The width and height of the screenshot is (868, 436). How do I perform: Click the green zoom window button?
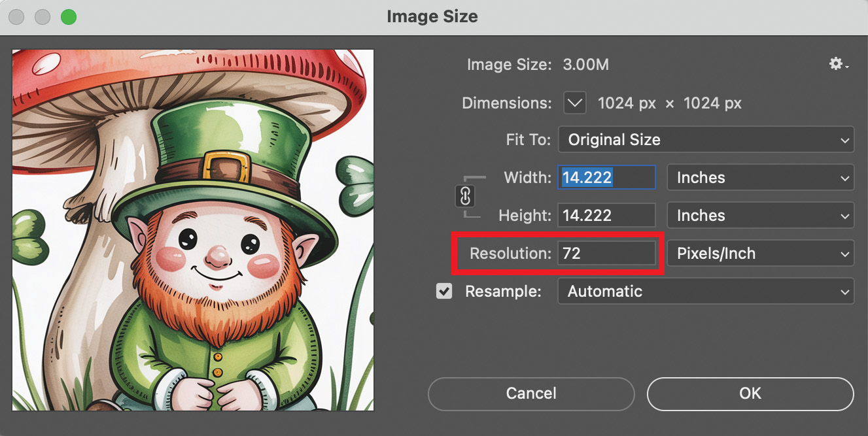(69, 17)
